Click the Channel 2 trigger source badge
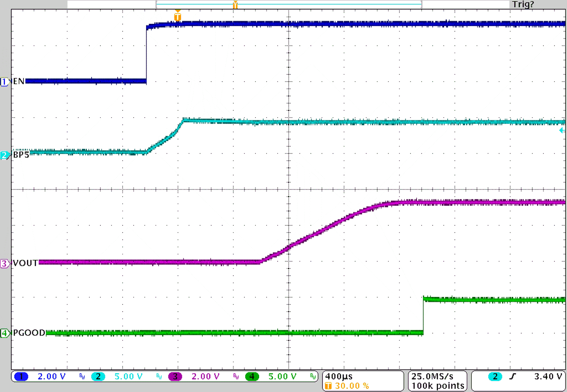567x392 pixels. (495, 376)
